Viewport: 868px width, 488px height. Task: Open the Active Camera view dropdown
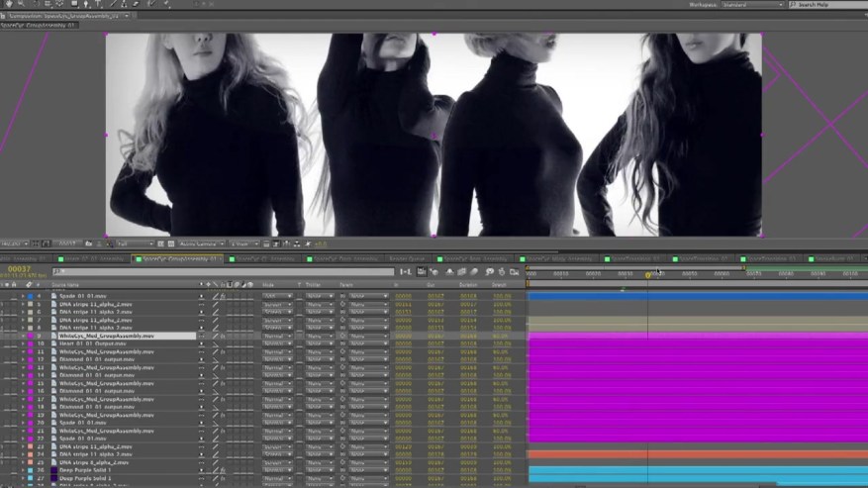coord(200,244)
